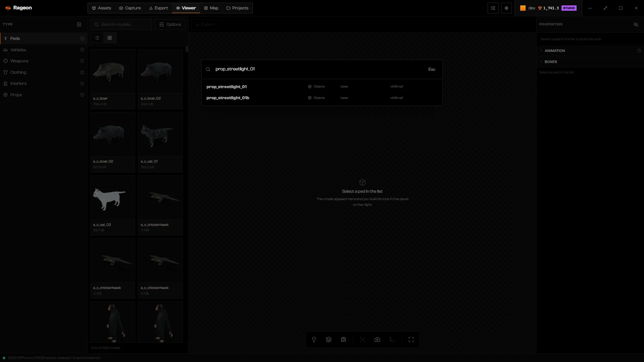Click the help icon next to Vehicles
The width and height of the screenshot is (644, 362).
82,50
